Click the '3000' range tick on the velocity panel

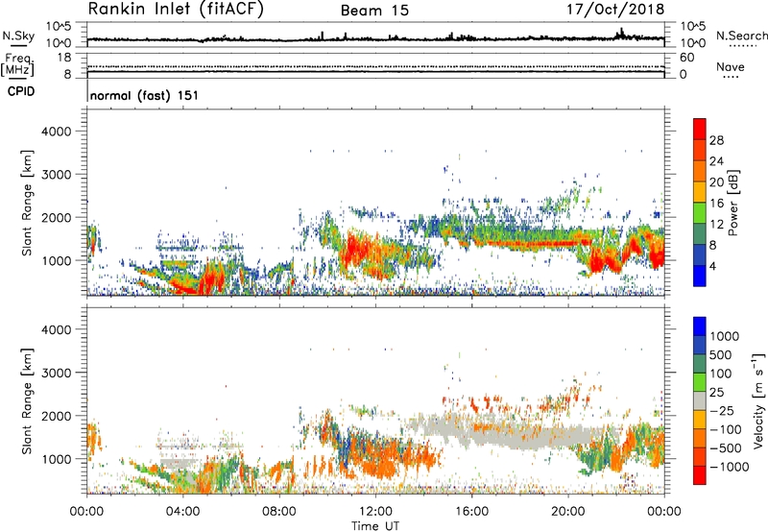57,373
